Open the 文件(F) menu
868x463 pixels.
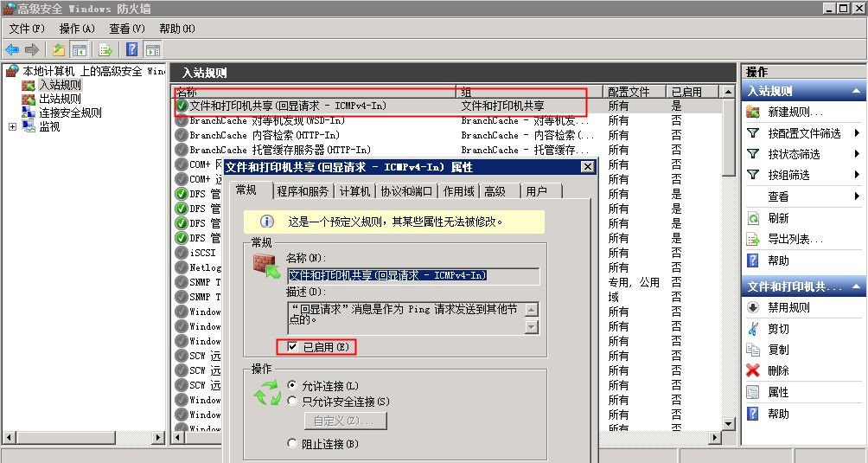coord(27,29)
